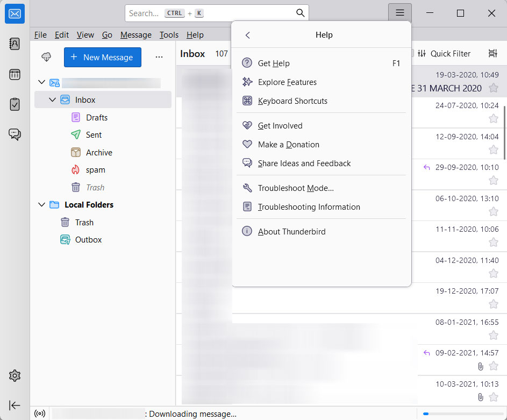Star the 24-07-2020 message
The image size is (507, 420).
coord(493,119)
